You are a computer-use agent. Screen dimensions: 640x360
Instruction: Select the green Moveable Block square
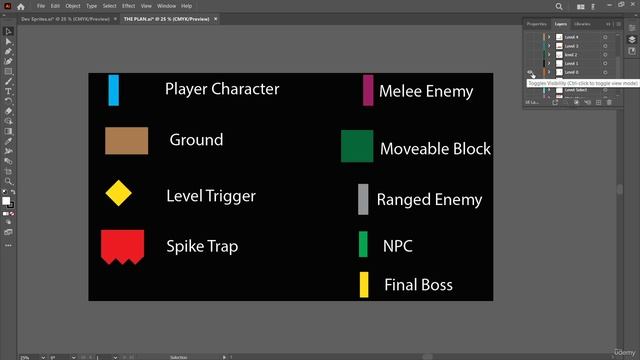click(357, 146)
